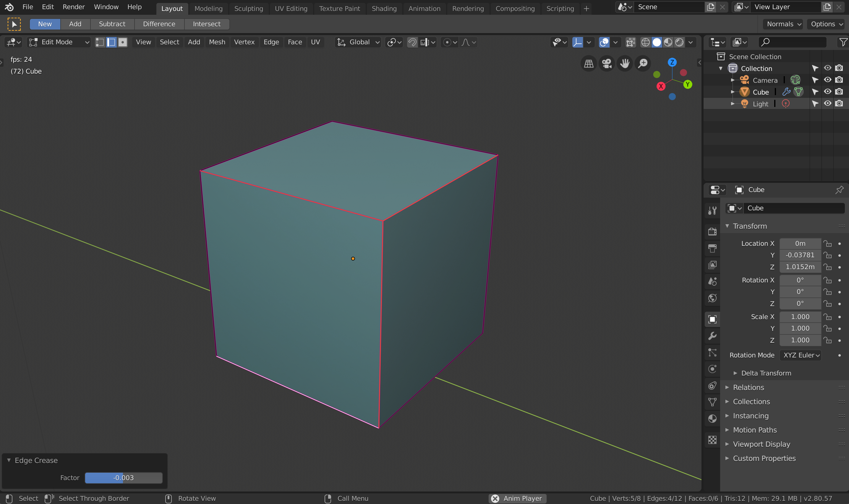
Task: Open the Material properties tab icon
Action: click(712, 419)
